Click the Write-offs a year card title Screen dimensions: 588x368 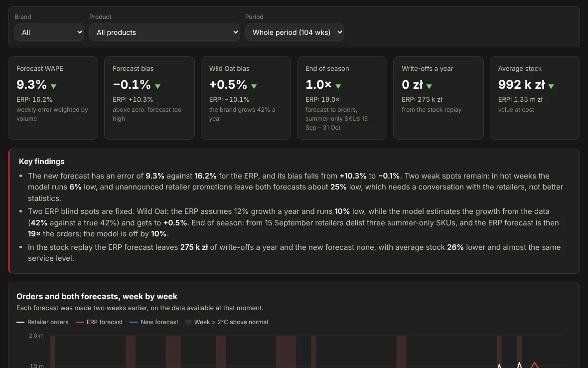(x=428, y=69)
